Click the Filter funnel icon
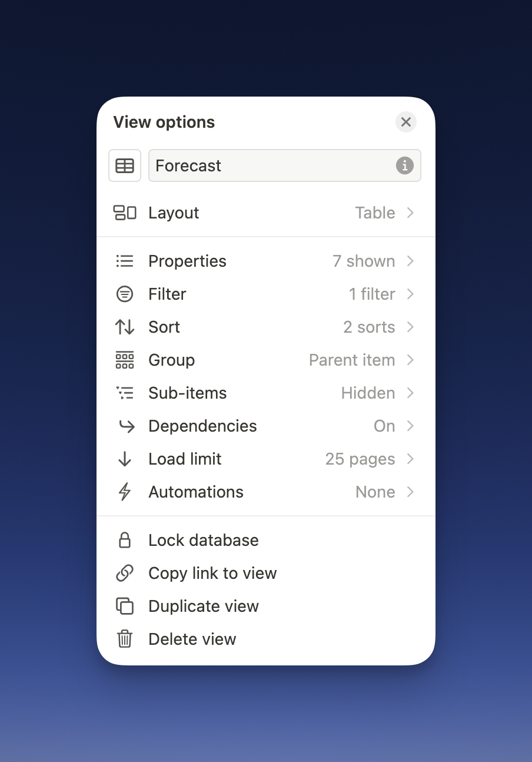Screen dimensions: 532x762 [125, 294]
